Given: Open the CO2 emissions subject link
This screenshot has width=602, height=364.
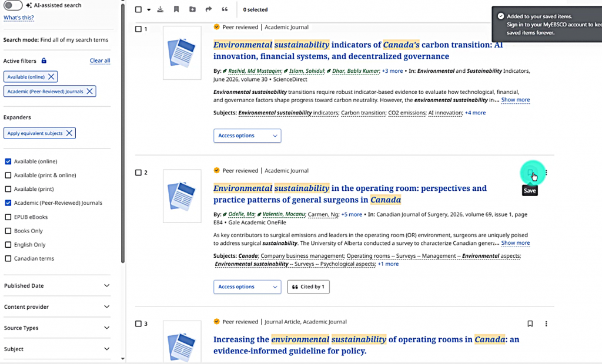Looking at the screenshot, I should [x=407, y=113].
